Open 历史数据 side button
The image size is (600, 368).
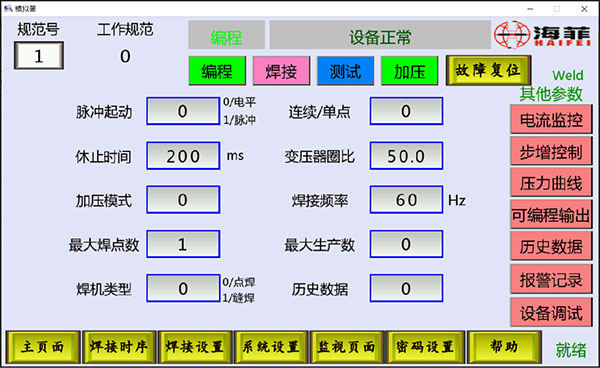coord(551,247)
